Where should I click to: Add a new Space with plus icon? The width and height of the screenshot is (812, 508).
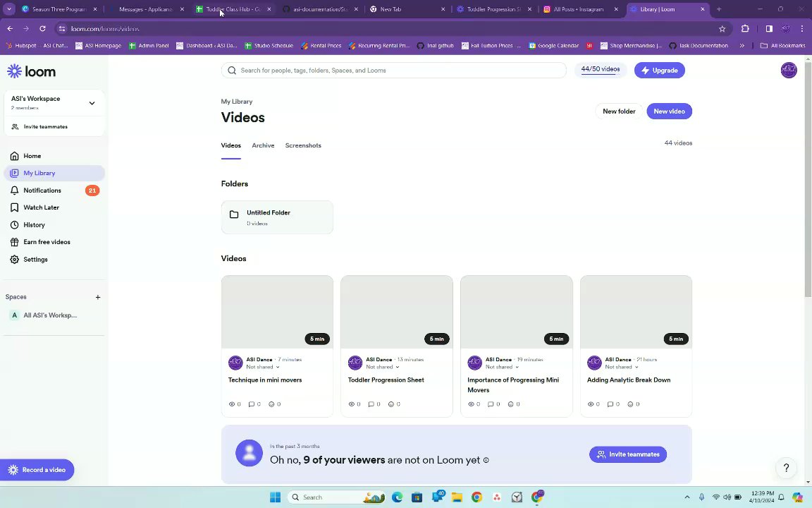(98, 297)
